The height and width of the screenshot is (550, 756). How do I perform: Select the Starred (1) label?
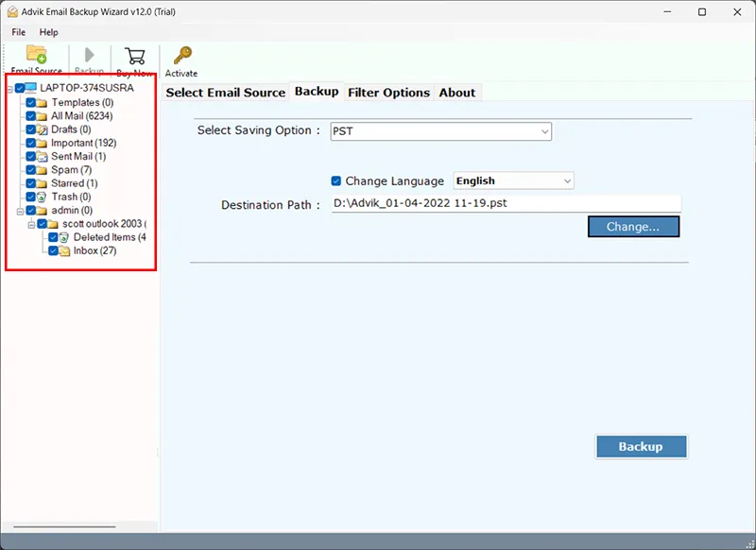coord(75,183)
